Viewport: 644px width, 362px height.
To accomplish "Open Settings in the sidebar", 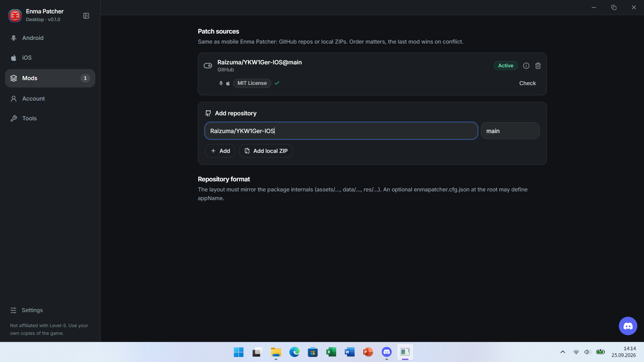I will pyautogui.click(x=50, y=310).
